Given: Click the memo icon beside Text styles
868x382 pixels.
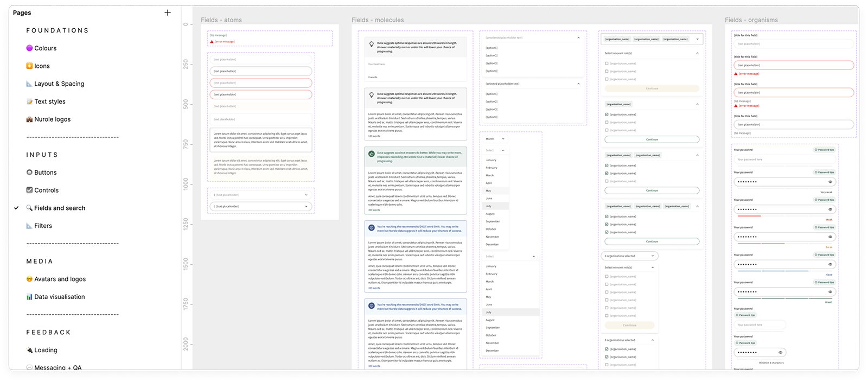Looking at the screenshot, I should 29,101.
